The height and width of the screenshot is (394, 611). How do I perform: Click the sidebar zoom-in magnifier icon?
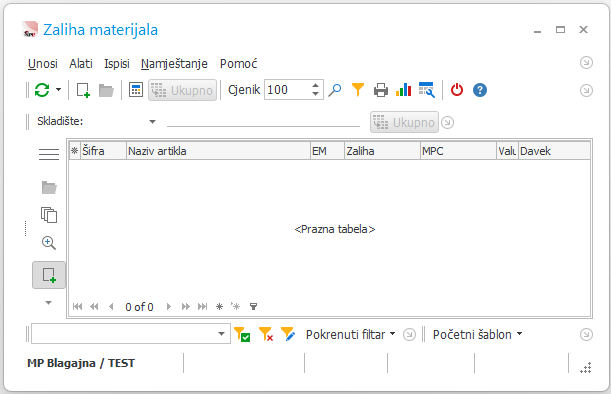point(49,243)
